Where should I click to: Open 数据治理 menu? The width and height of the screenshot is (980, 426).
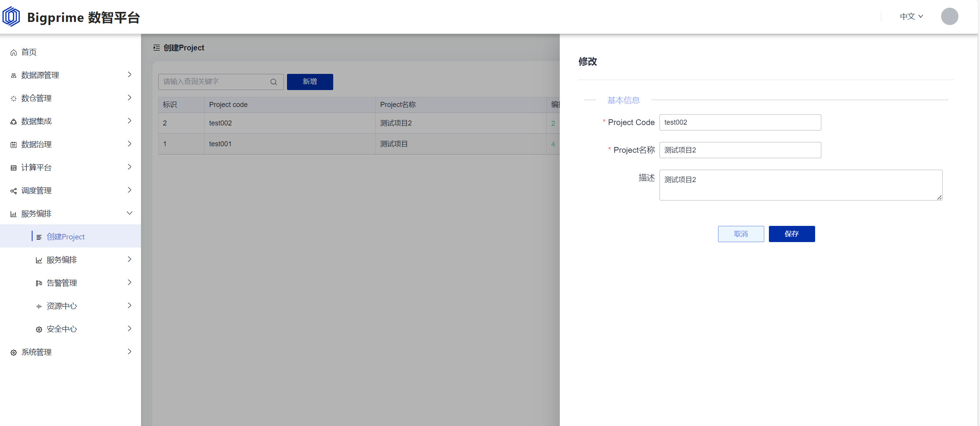70,144
